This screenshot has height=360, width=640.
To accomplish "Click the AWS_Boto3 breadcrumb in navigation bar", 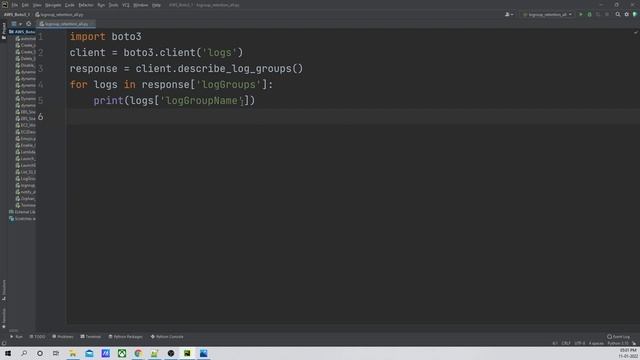I will [16, 14].
